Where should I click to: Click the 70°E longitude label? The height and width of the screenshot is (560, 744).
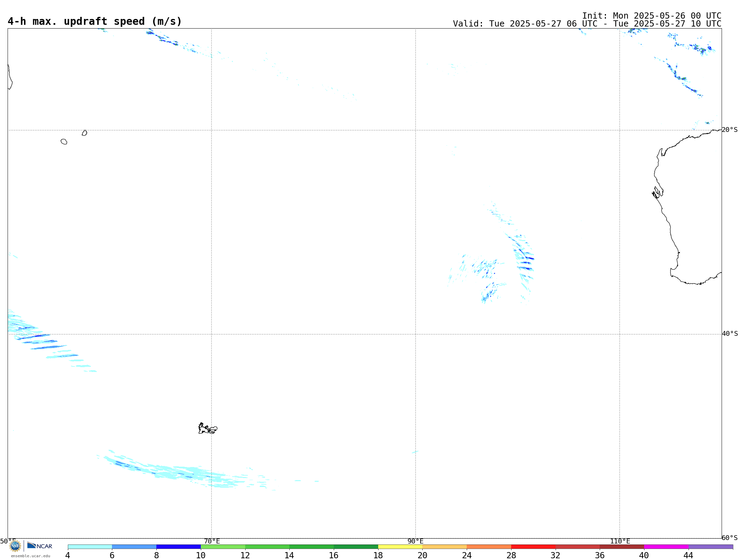212,541
